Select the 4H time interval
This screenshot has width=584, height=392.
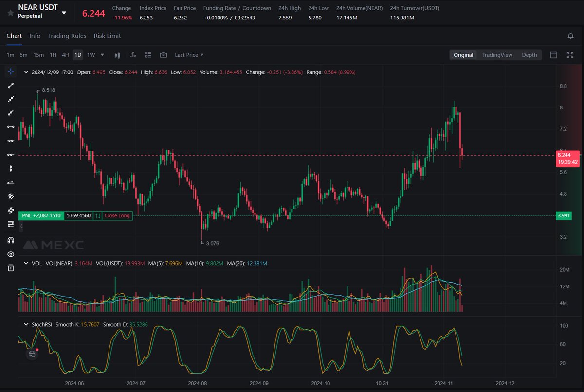click(x=65, y=55)
